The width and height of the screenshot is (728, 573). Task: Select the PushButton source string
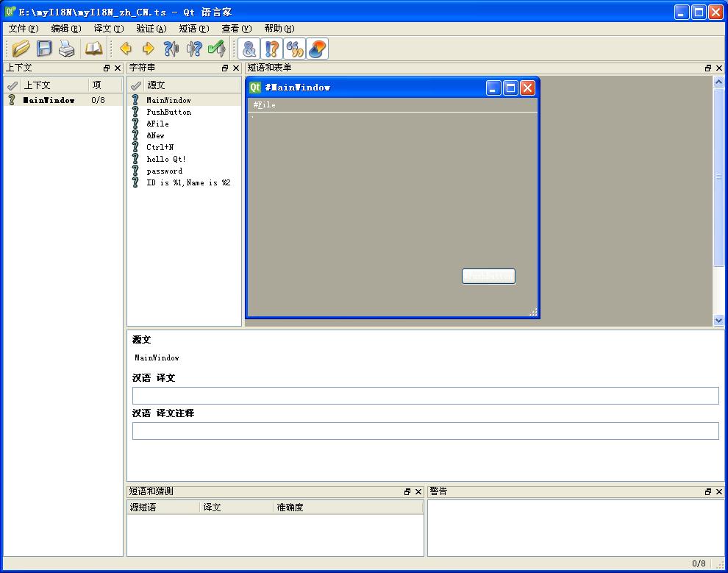[x=168, y=112]
